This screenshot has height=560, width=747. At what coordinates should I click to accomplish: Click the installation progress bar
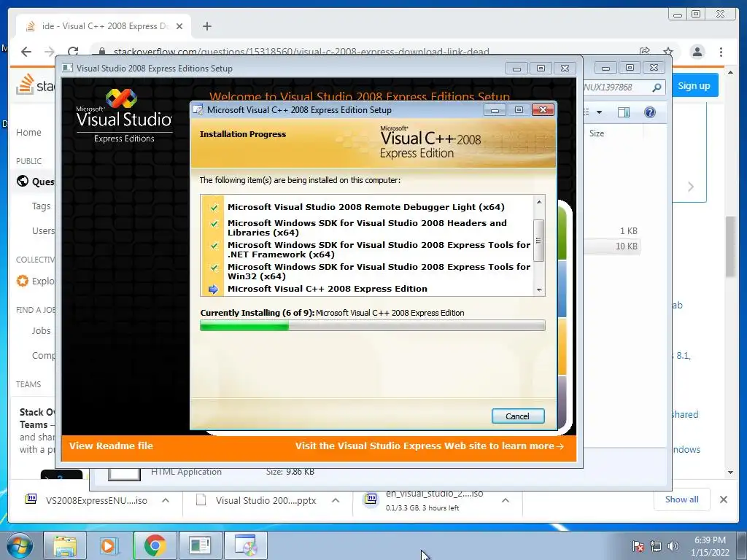coord(373,326)
